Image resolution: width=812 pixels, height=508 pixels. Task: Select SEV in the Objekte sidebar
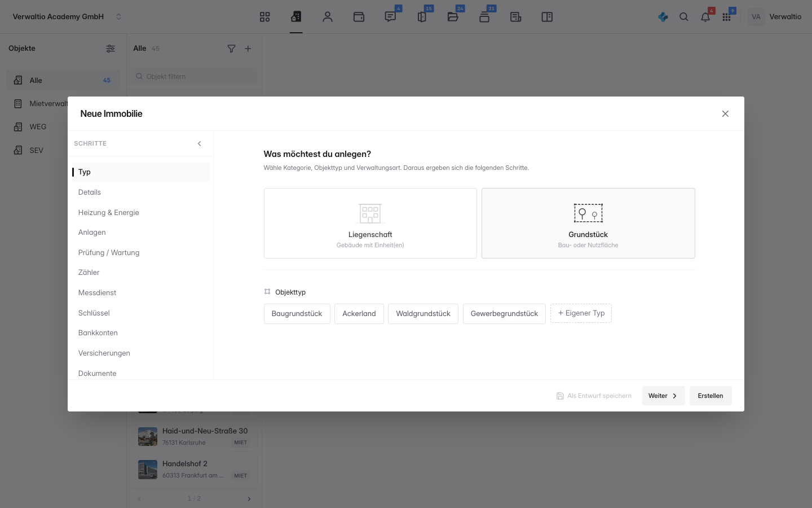coord(63,151)
